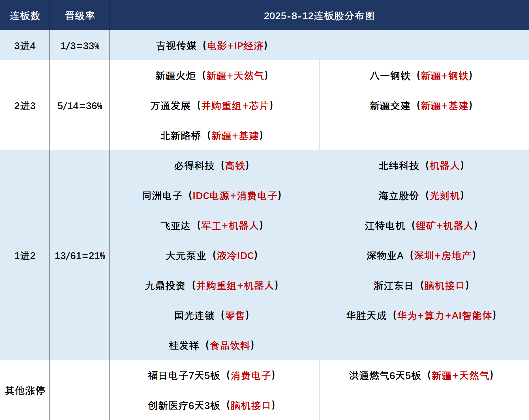Select the 晋级率 column header

tap(80, 16)
